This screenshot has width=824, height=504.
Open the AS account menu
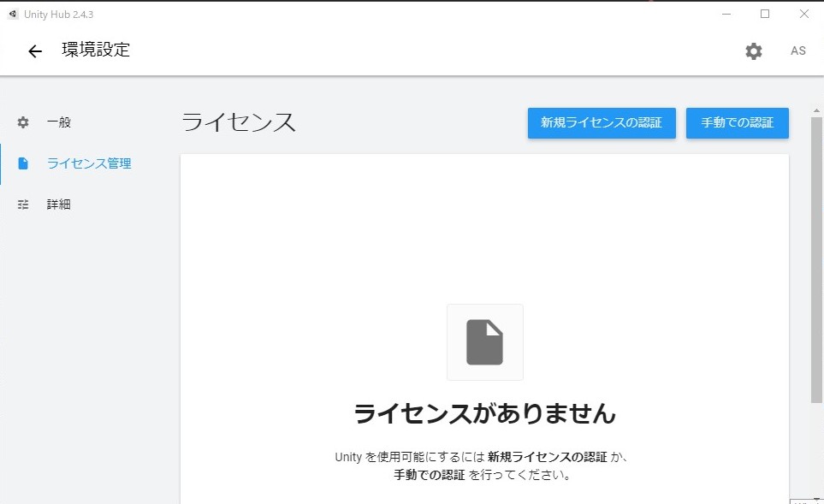(797, 50)
